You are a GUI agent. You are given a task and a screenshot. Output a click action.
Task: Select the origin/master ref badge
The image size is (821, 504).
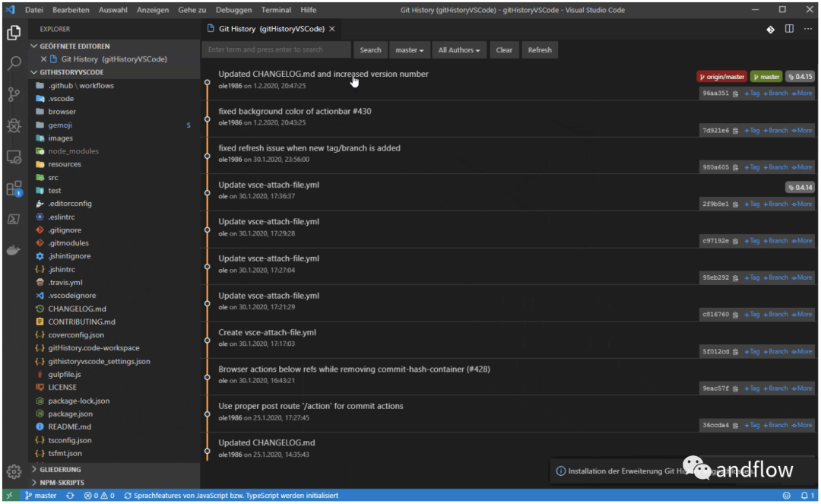coord(722,77)
